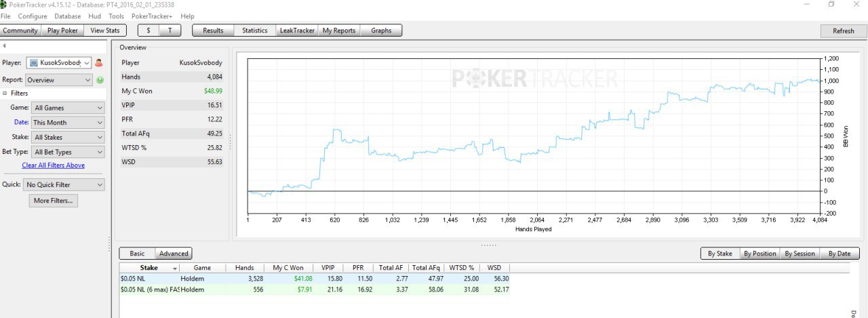Image resolution: width=868 pixels, height=318 pixels.
Task: Open the PokerTracker+ menu
Action: pos(153,16)
